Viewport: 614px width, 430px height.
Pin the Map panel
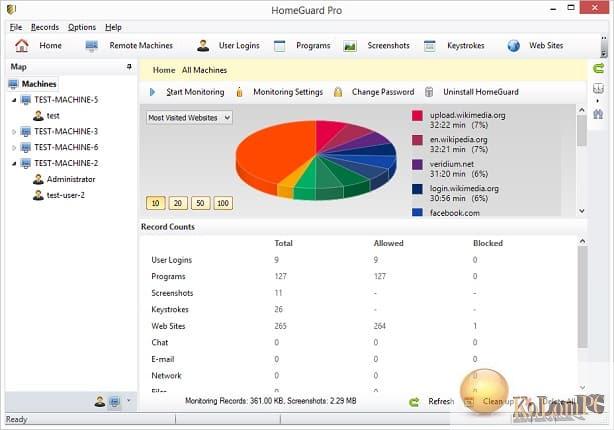pyautogui.click(x=129, y=67)
